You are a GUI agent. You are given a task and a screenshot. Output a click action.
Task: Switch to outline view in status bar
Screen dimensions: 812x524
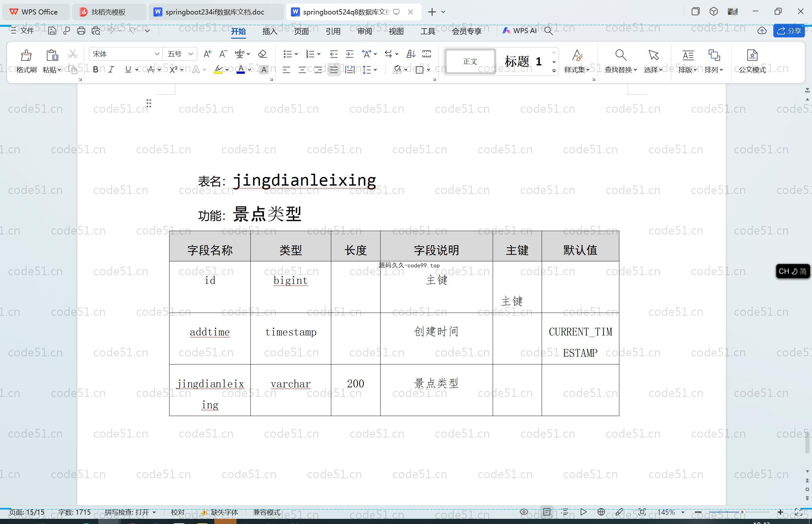[565, 512]
